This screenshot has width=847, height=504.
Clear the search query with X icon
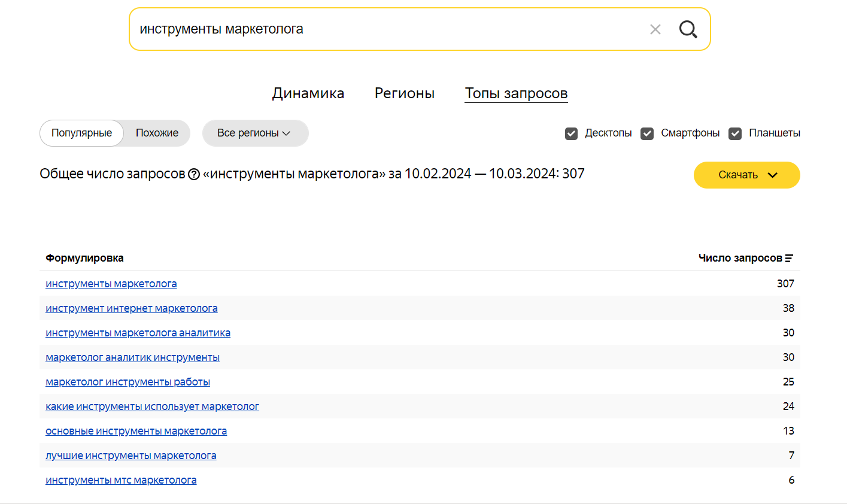click(655, 29)
